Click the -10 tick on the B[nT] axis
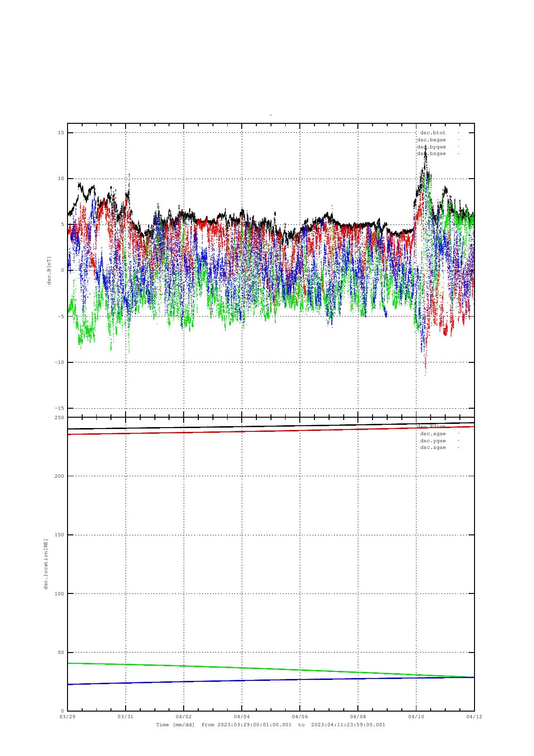Screen dimensions: 534x756 [x=59, y=362]
